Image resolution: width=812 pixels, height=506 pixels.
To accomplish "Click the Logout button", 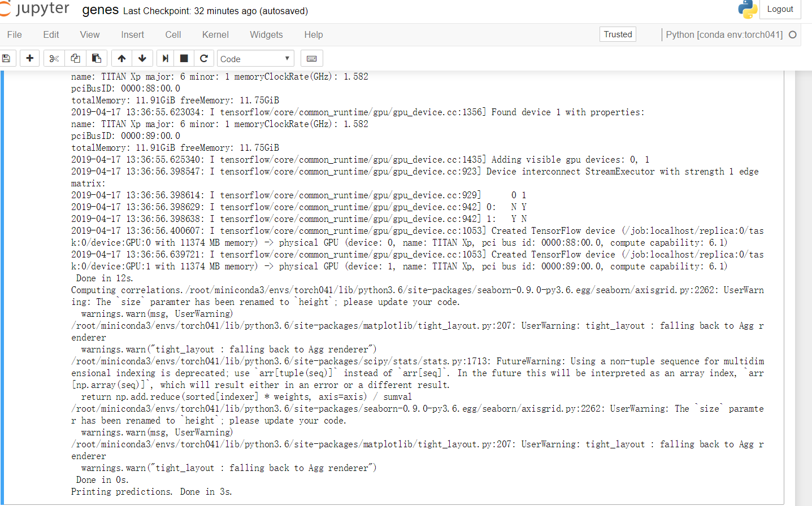I will pos(780,9).
